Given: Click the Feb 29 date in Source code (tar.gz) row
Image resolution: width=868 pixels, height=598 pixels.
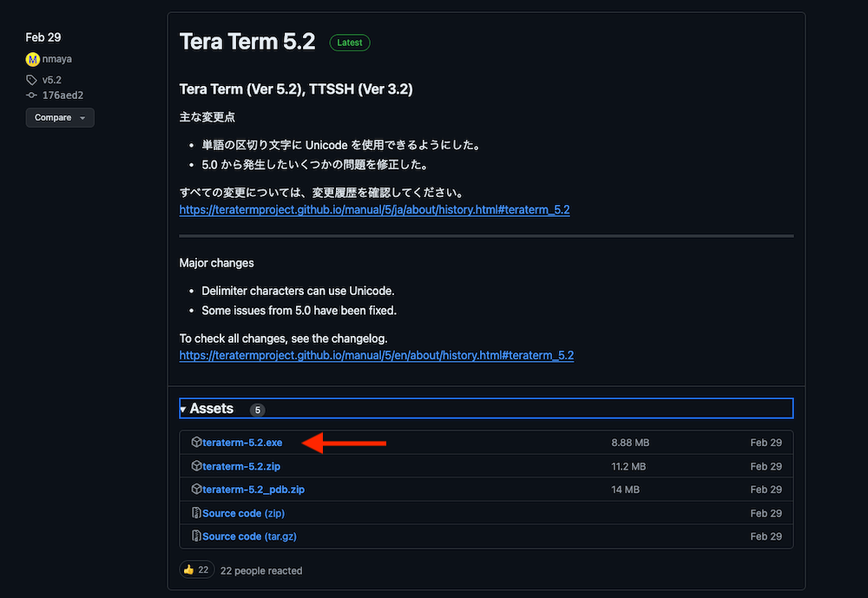Looking at the screenshot, I should tap(766, 536).
